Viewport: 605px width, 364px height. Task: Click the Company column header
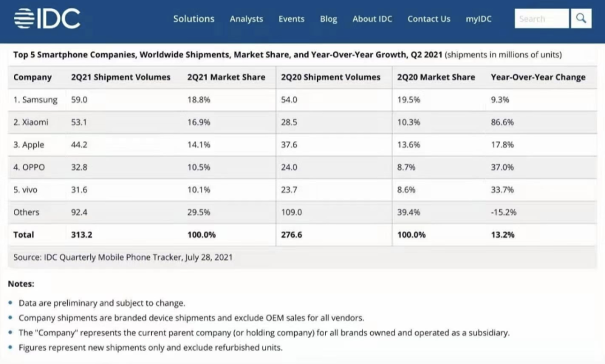33,77
